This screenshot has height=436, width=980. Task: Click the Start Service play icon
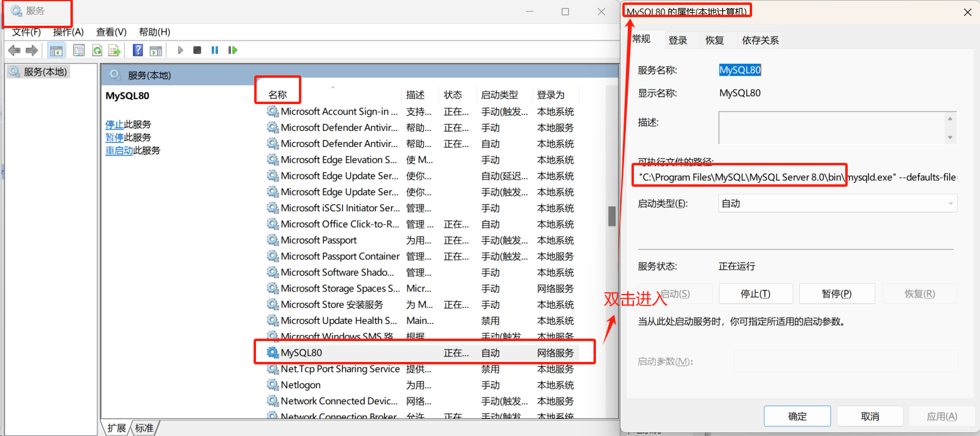[180, 50]
